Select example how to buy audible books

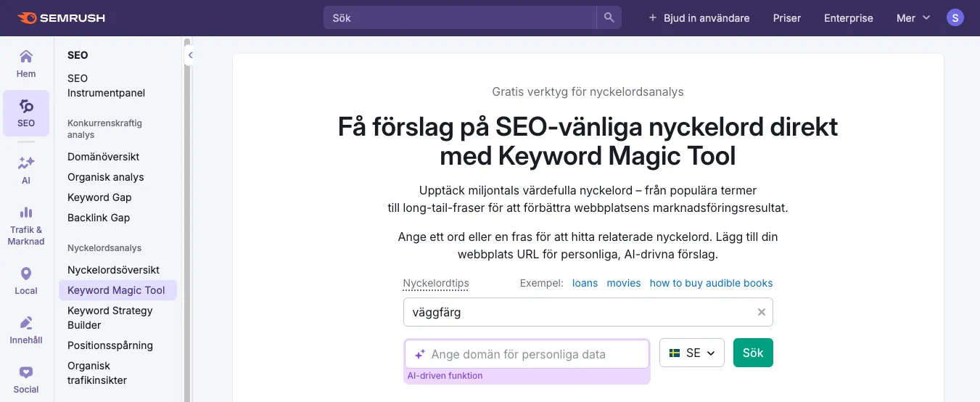[711, 283]
